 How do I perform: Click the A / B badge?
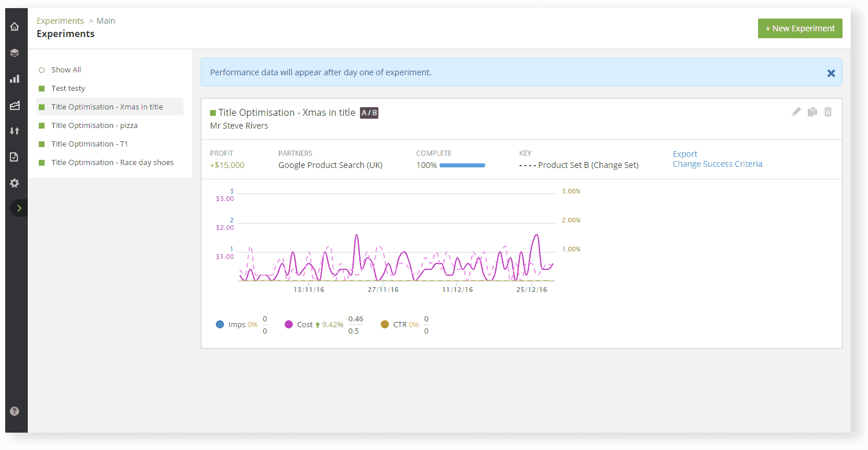tap(369, 113)
